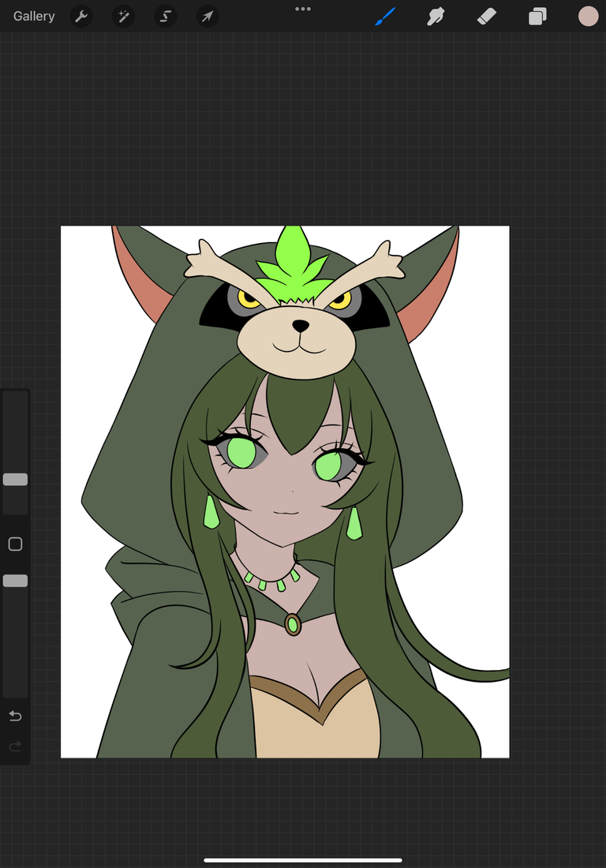Open the Layers panel

click(x=537, y=17)
